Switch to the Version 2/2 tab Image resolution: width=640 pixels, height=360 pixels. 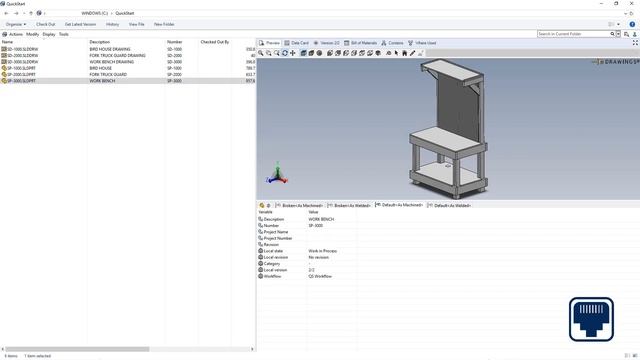pos(327,43)
